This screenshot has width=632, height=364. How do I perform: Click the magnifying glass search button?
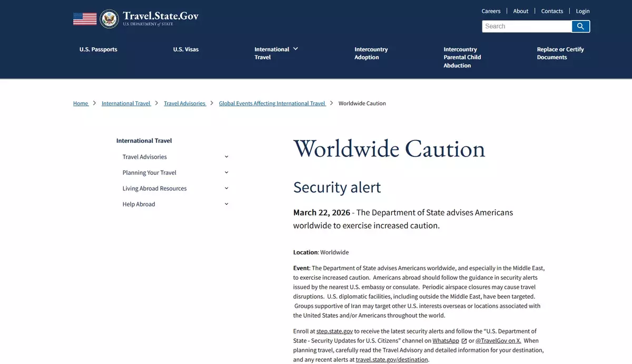(x=580, y=26)
